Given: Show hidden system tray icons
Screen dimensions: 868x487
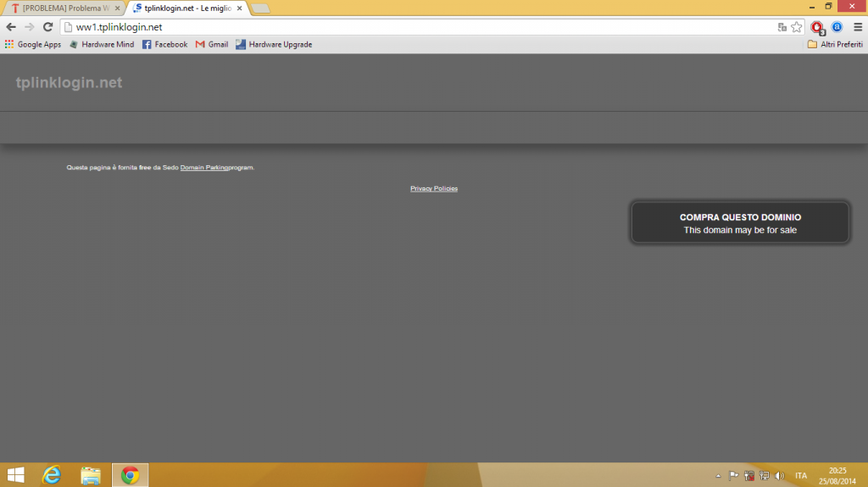Looking at the screenshot, I should click(x=719, y=476).
